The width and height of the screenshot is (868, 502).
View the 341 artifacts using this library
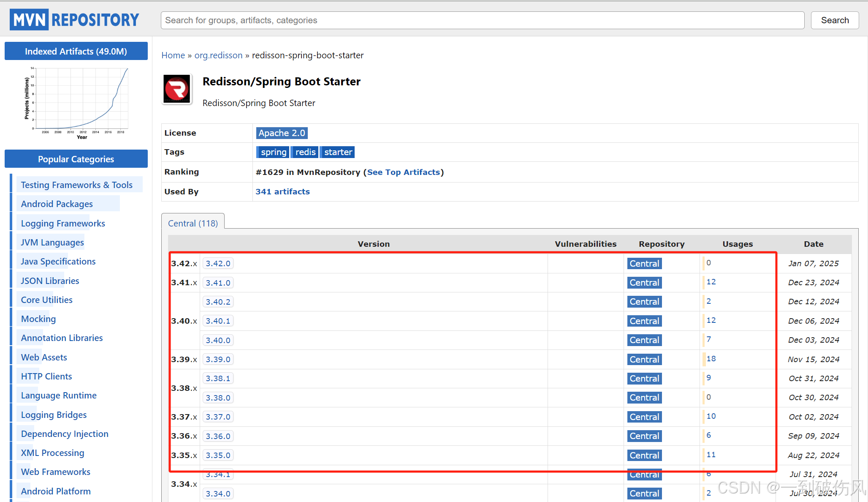pyautogui.click(x=282, y=191)
